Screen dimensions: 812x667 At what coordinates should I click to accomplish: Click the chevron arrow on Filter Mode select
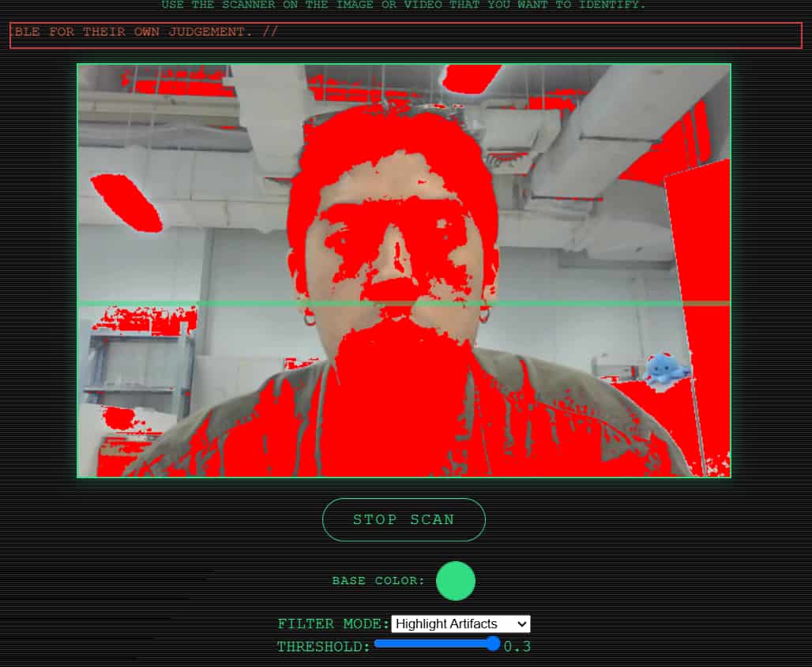coord(521,624)
